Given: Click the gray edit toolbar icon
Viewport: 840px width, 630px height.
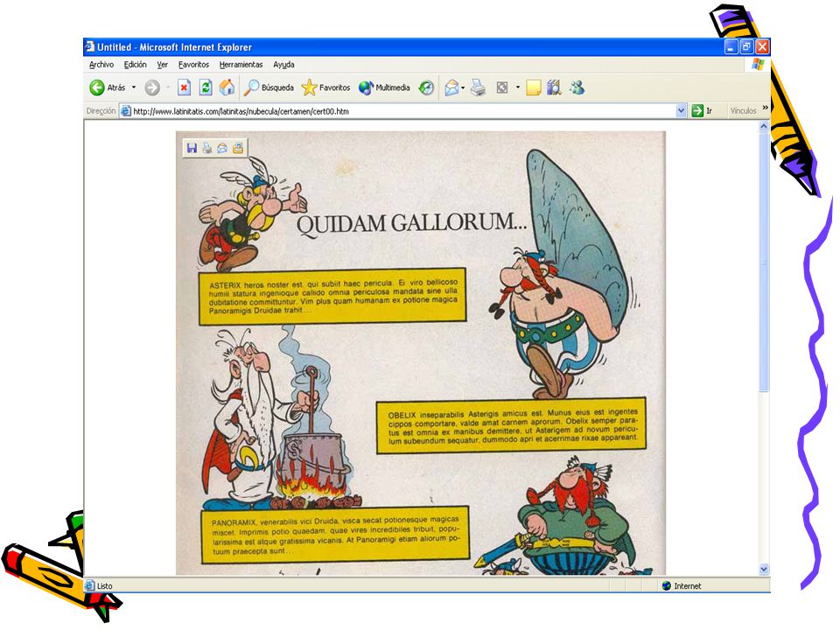Looking at the screenshot, I should click(502, 87).
